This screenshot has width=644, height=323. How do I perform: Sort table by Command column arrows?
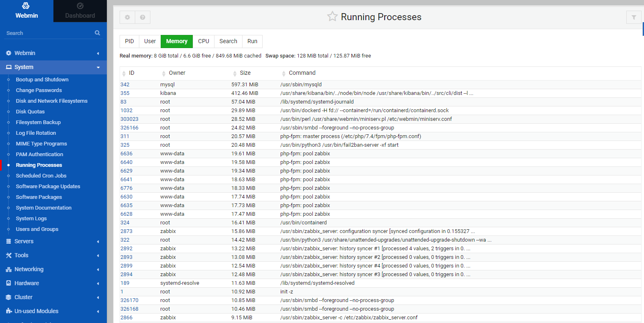click(x=284, y=73)
